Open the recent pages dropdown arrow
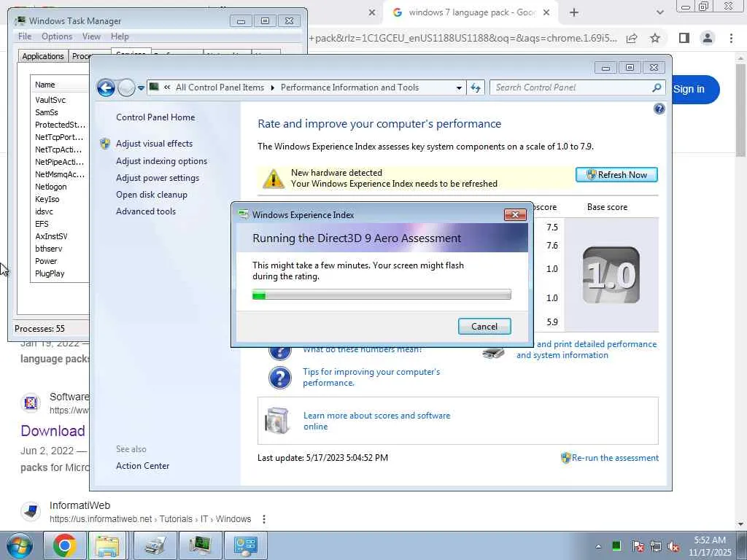Viewport: 747px width, 560px height. (x=141, y=88)
